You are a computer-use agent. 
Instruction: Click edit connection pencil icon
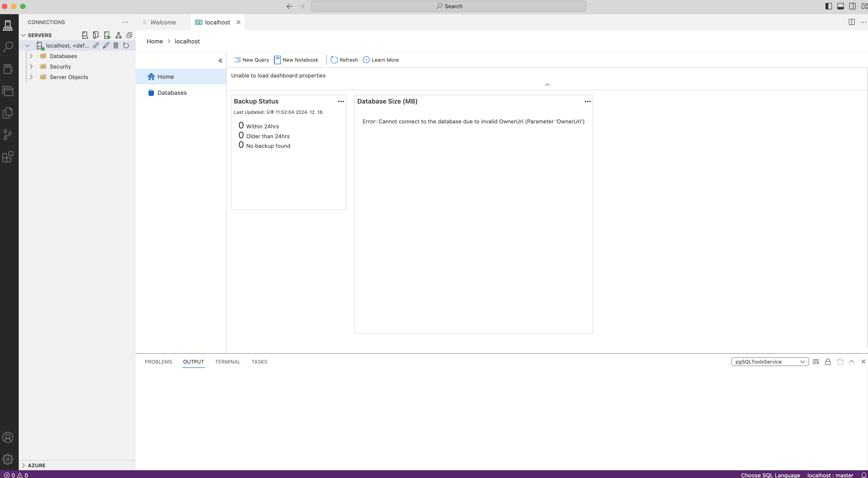coord(106,45)
